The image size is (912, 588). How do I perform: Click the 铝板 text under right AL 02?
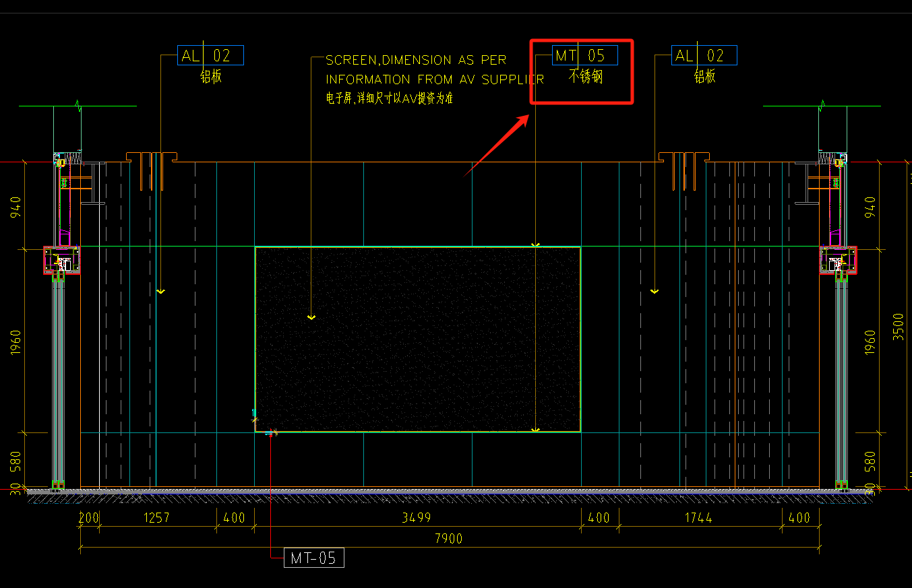[704, 77]
